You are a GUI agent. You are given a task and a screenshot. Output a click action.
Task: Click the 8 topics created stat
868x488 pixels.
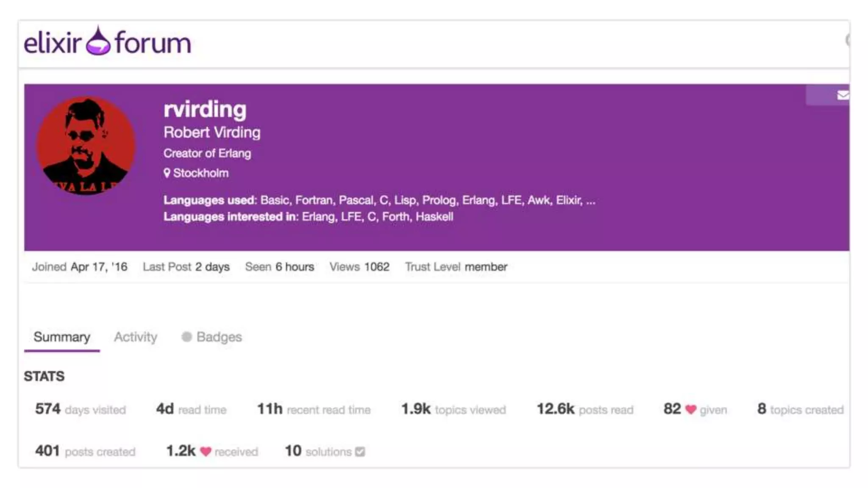pos(800,409)
